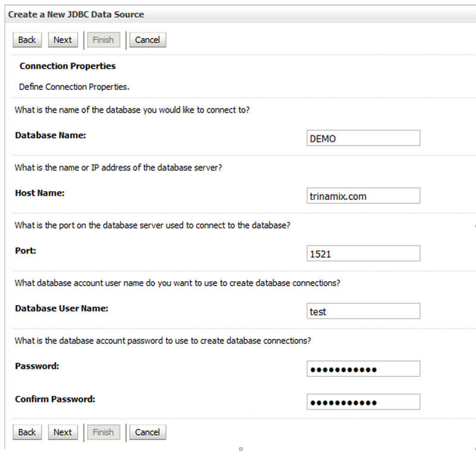The image size is (476, 455).
Task: Focus the Database Name field containing DEMO
Action: click(x=363, y=138)
